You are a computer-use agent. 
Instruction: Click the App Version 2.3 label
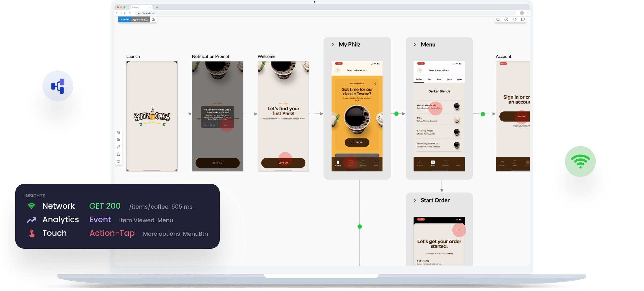(x=140, y=20)
